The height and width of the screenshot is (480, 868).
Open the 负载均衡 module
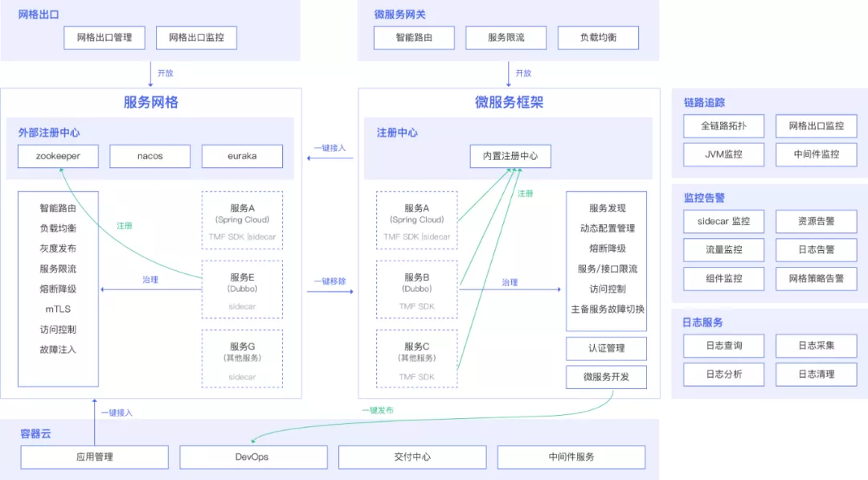click(597, 37)
